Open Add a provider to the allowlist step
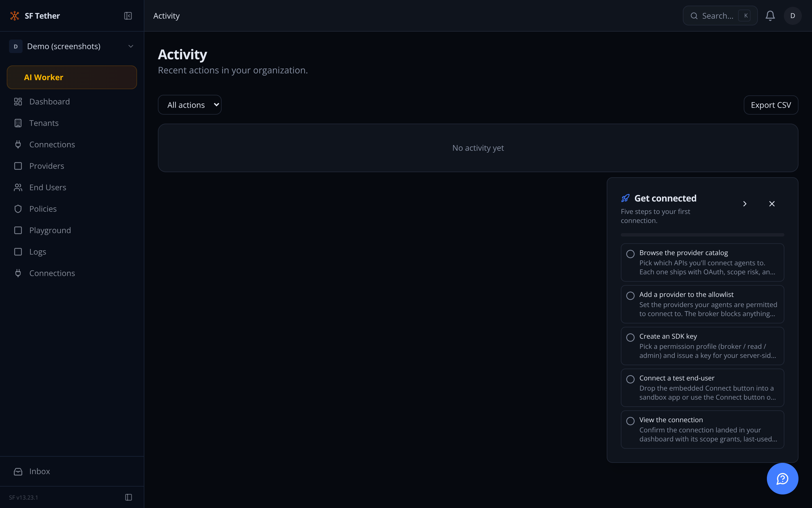Viewport: 812px width, 508px height. point(702,304)
